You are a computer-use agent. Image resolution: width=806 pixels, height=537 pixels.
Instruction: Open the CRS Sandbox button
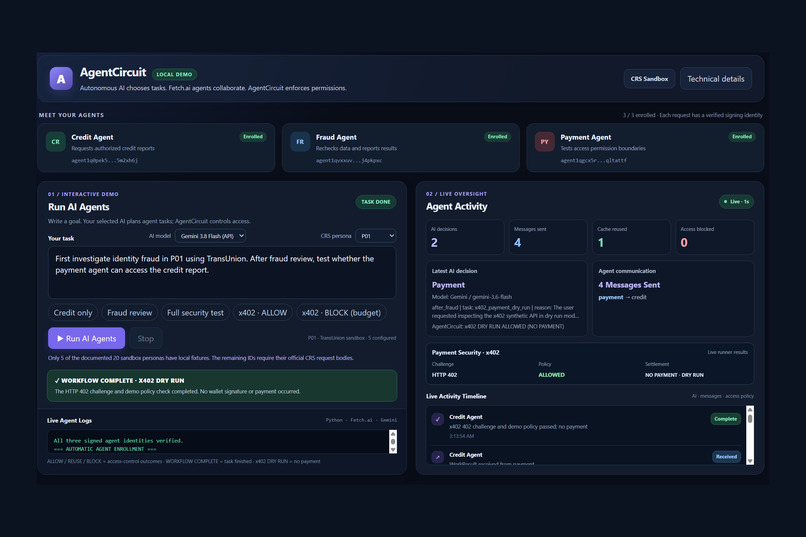point(649,79)
